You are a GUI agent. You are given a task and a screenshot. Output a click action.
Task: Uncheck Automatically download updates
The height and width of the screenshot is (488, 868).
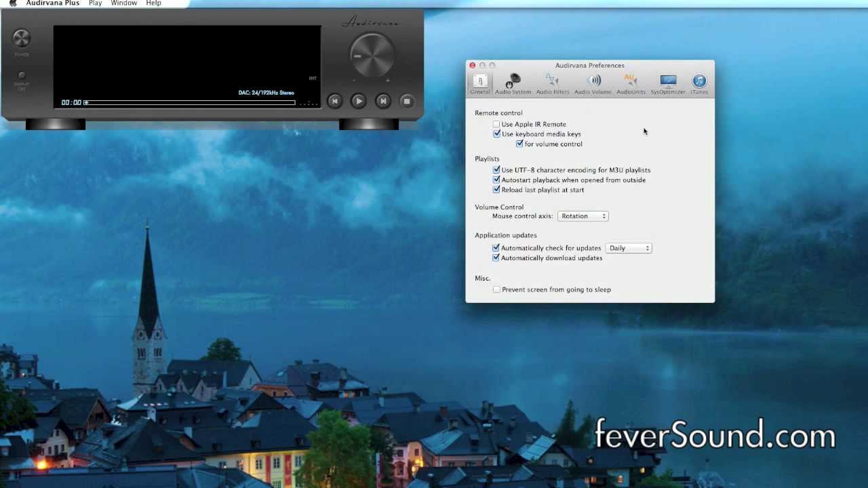tap(496, 258)
